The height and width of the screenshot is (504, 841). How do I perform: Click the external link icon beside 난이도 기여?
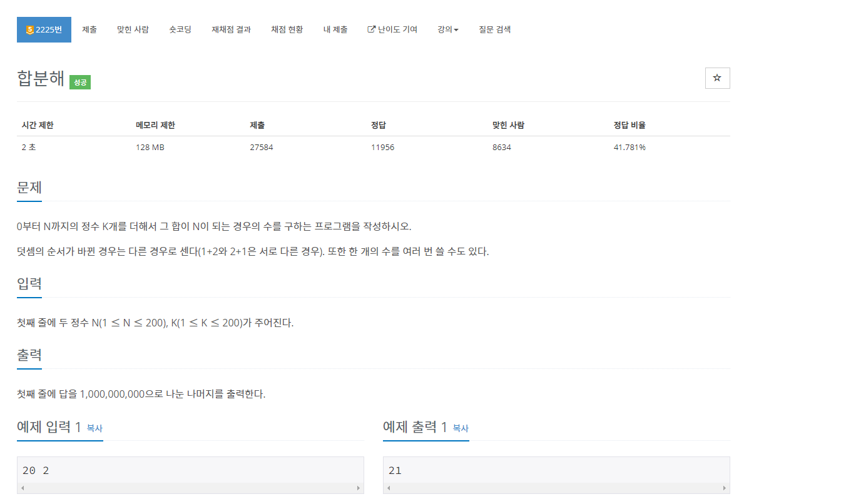[371, 29]
